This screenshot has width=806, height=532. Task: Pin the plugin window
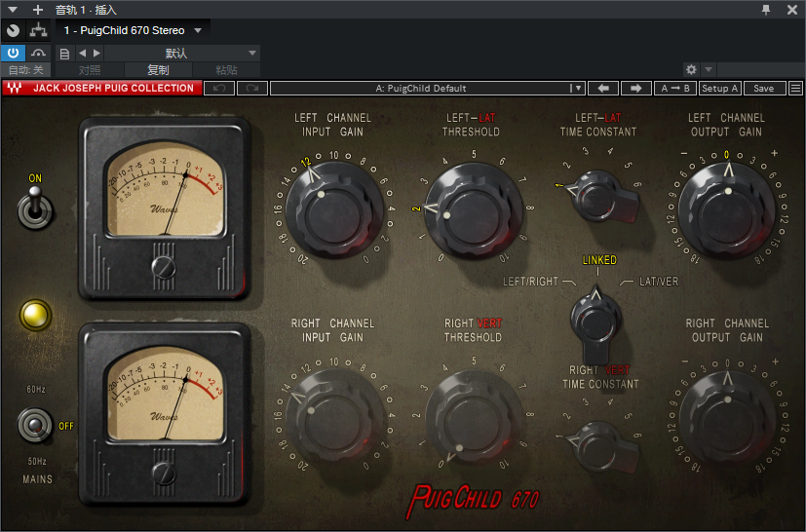[x=766, y=10]
